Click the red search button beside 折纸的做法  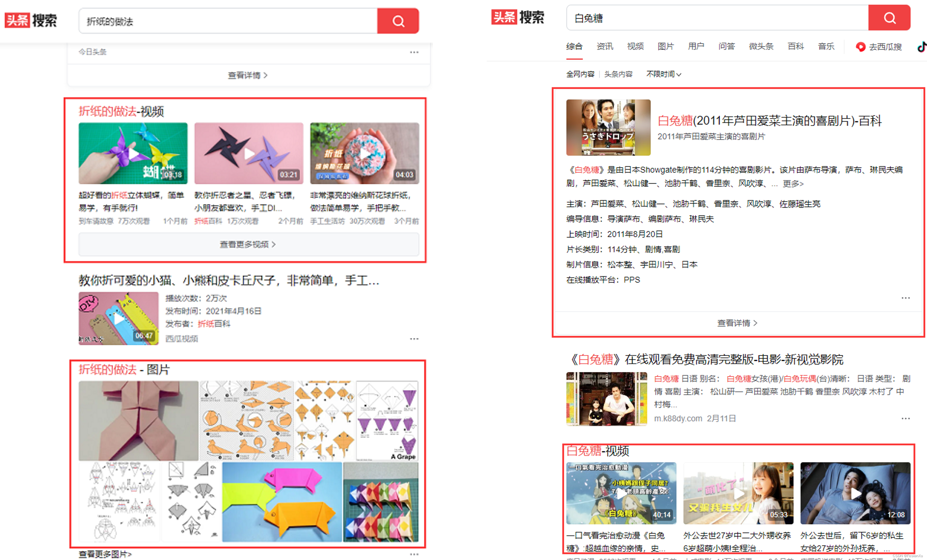(398, 21)
